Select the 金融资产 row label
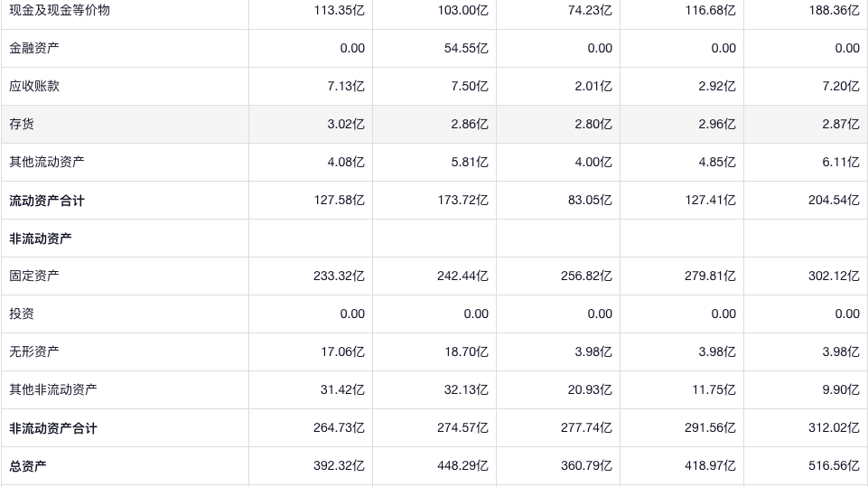868x487 pixels. coord(34,49)
